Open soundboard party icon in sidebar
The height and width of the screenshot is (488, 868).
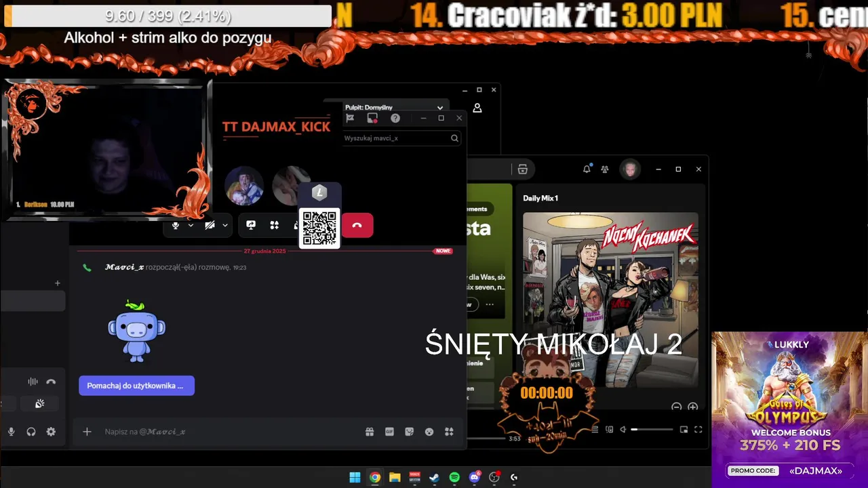tap(40, 403)
